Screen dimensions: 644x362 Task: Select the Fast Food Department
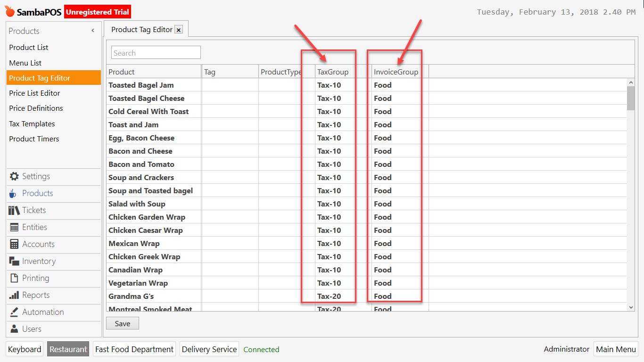(134, 349)
